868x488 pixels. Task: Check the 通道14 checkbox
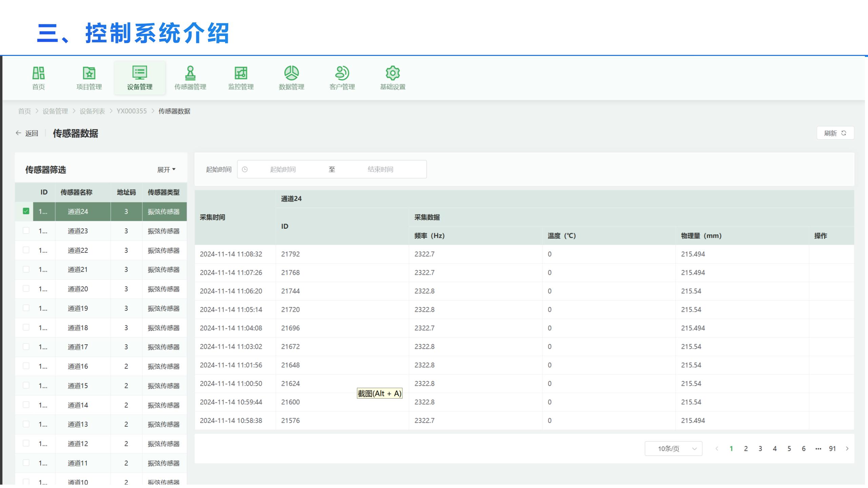26,405
